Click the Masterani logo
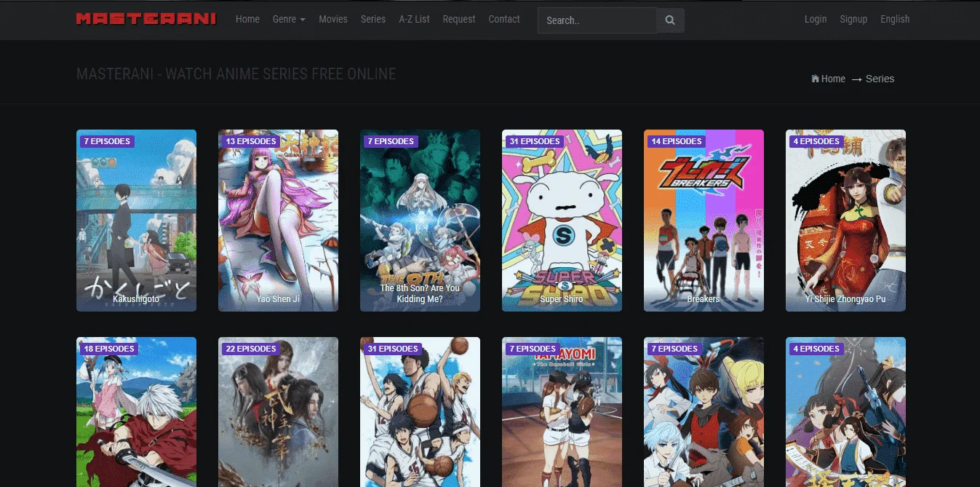This screenshot has width=980, height=487. pyautogui.click(x=146, y=19)
